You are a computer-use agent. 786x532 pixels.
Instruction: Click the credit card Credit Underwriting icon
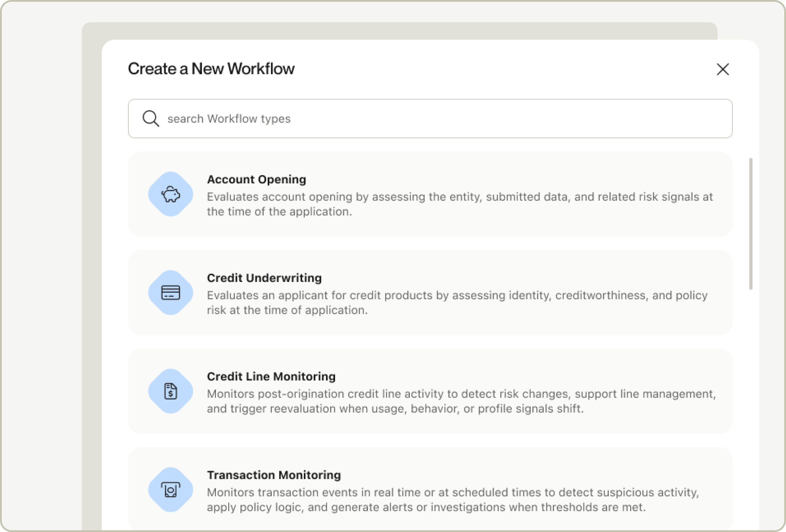[170, 293]
